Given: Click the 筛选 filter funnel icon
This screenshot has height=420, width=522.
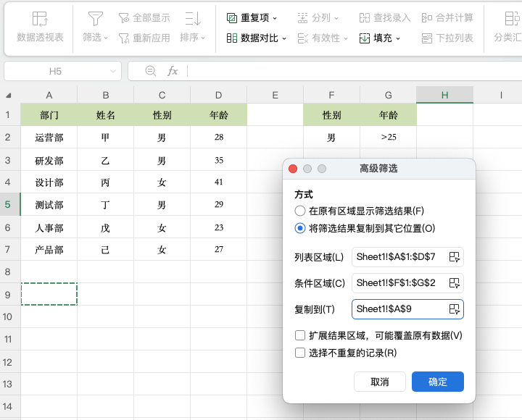Looking at the screenshot, I should (x=95, y=19).
